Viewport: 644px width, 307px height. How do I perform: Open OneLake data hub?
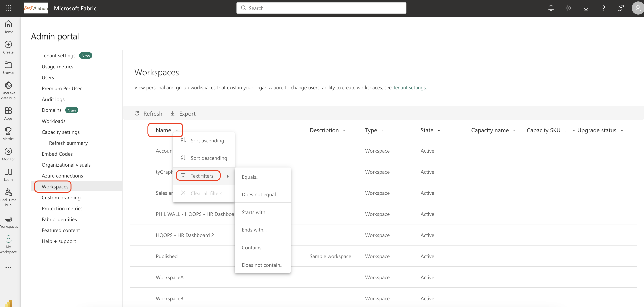click(x=8, y=90)
